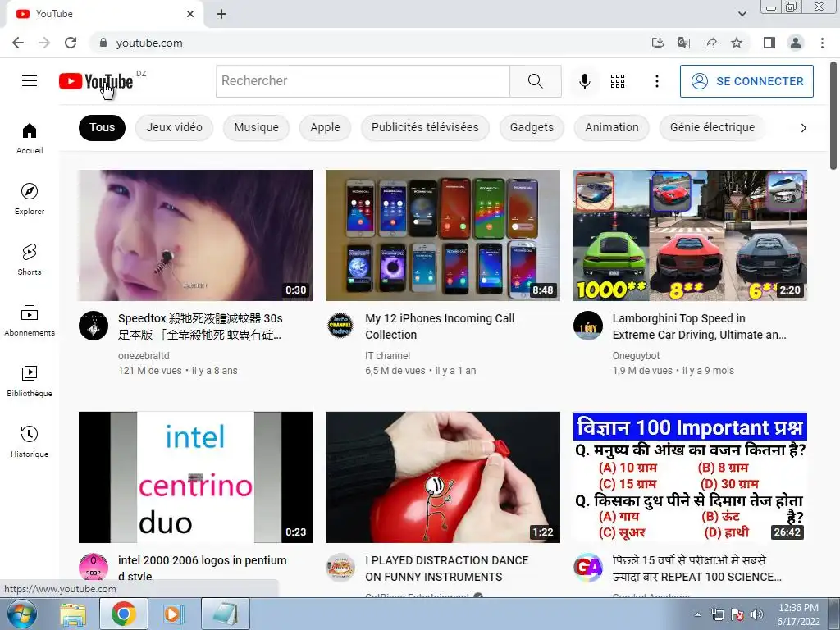The height and width of the screenshot is (630, 840).
Task: Open I PLAYED DISTRACTION DANCE title
Action: click(x=447, y=568)
